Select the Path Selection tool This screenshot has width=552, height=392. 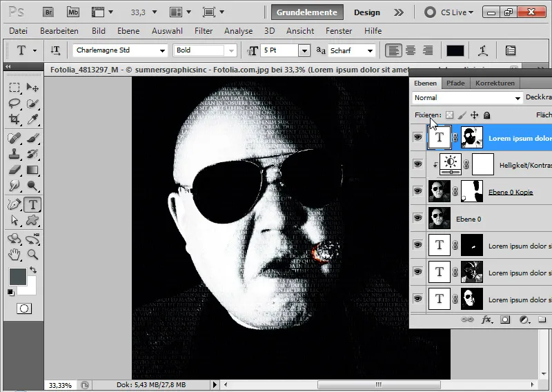[x=14, y=220]
